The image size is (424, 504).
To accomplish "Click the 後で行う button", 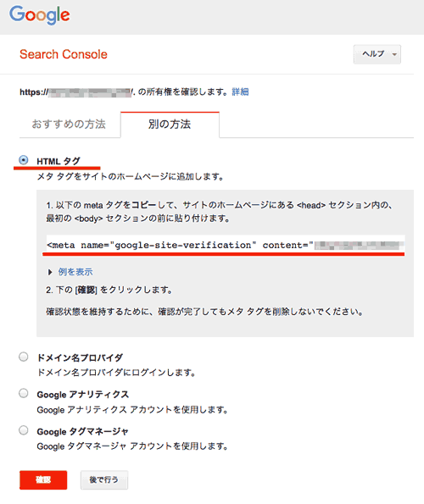I will pos(104,480).
